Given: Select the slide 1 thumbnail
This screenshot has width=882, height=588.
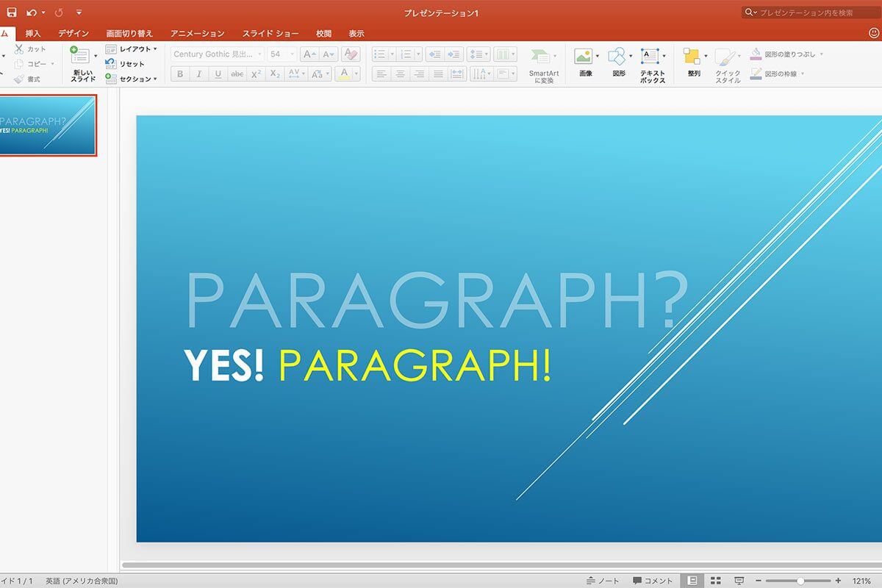Looking at the screenshot, I should 47,125.
